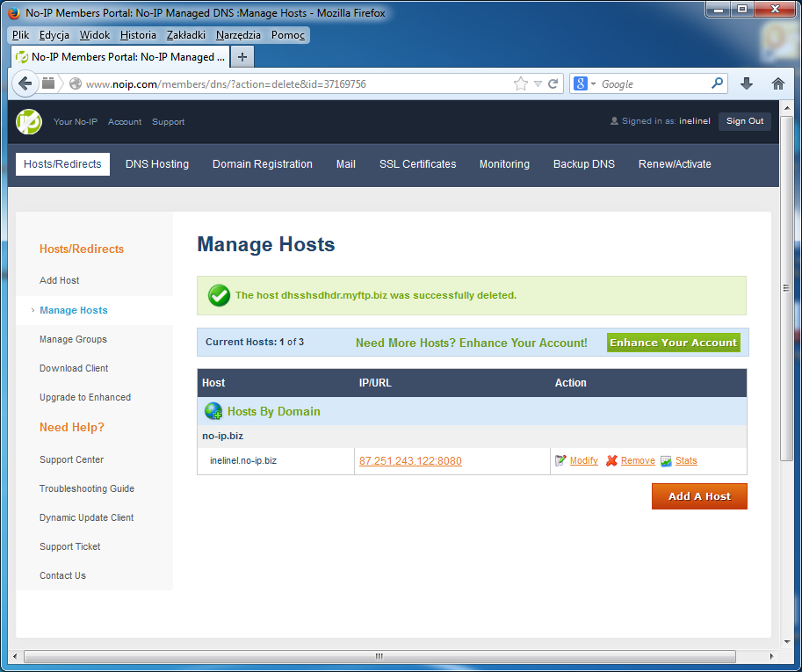Image resolution: width=802 pixels, height=672 pixels.
Task: Open the URL history dropdown arrow
Action: [x=538, y=83]
